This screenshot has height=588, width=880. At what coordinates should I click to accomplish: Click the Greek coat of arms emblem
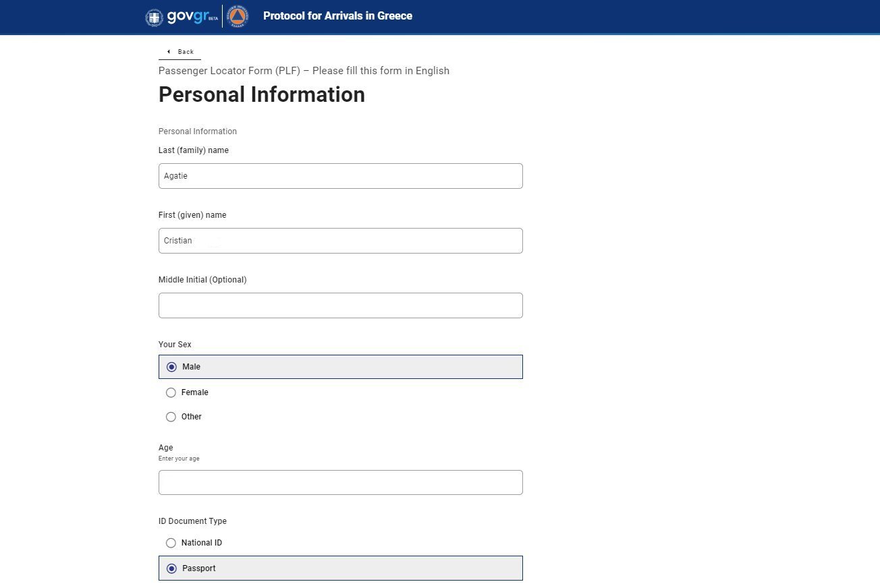(x=154, y=17)
